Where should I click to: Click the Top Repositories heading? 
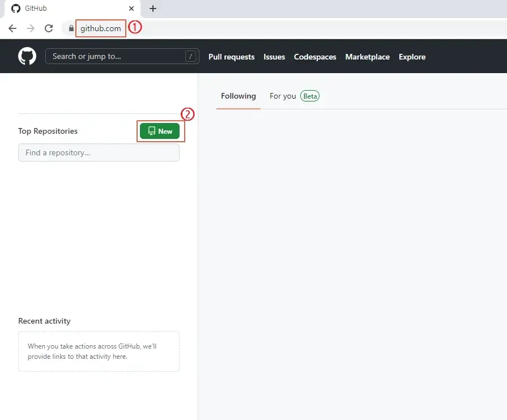48,131
